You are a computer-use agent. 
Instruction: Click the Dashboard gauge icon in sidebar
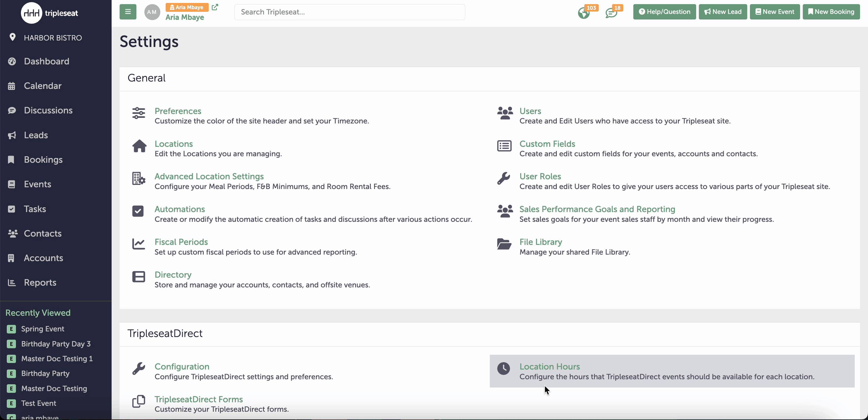12,61
